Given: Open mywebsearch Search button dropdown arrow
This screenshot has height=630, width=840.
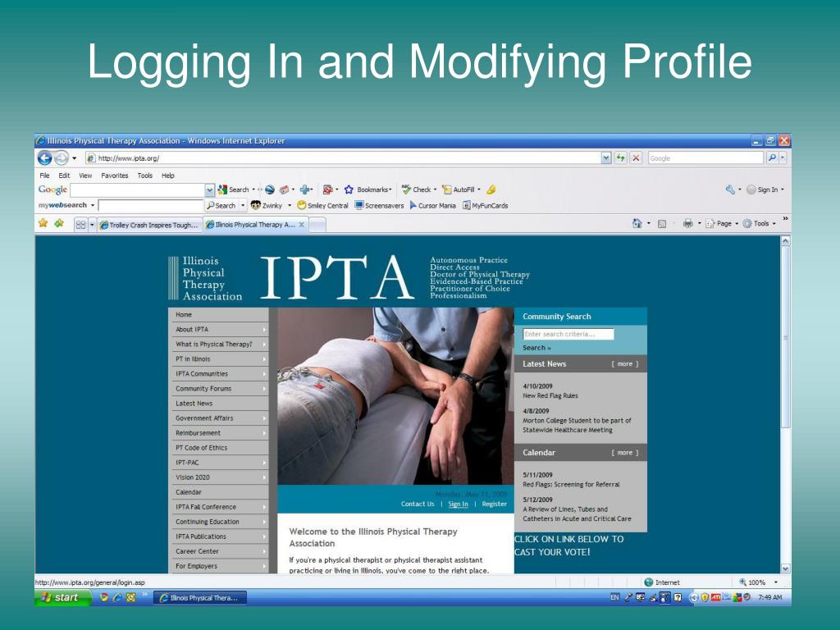Looking at the screenshot, I should coord(243,206).
